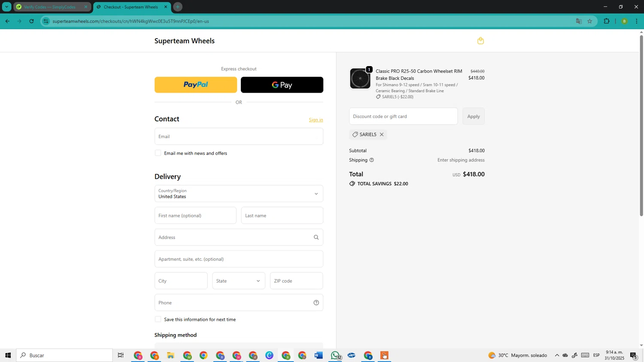Open the notification center icon
644x362 pixels.
(x=634, y=356)
